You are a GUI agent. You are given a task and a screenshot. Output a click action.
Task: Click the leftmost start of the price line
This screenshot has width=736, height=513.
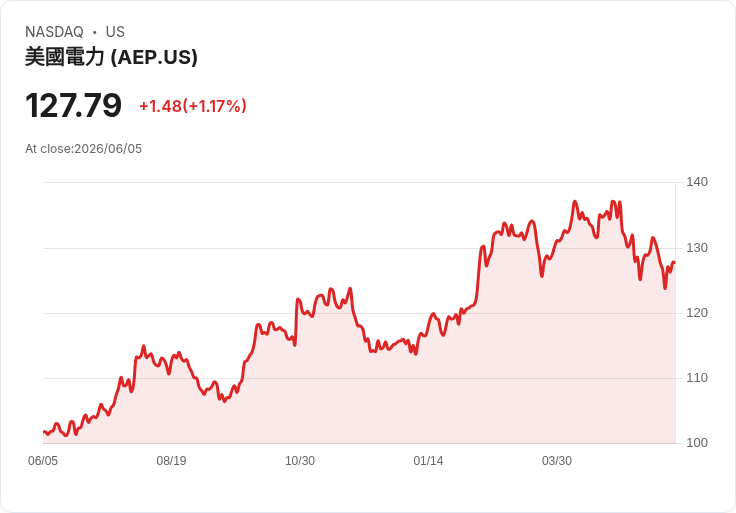pyautogui.click(x=44, y=432)
